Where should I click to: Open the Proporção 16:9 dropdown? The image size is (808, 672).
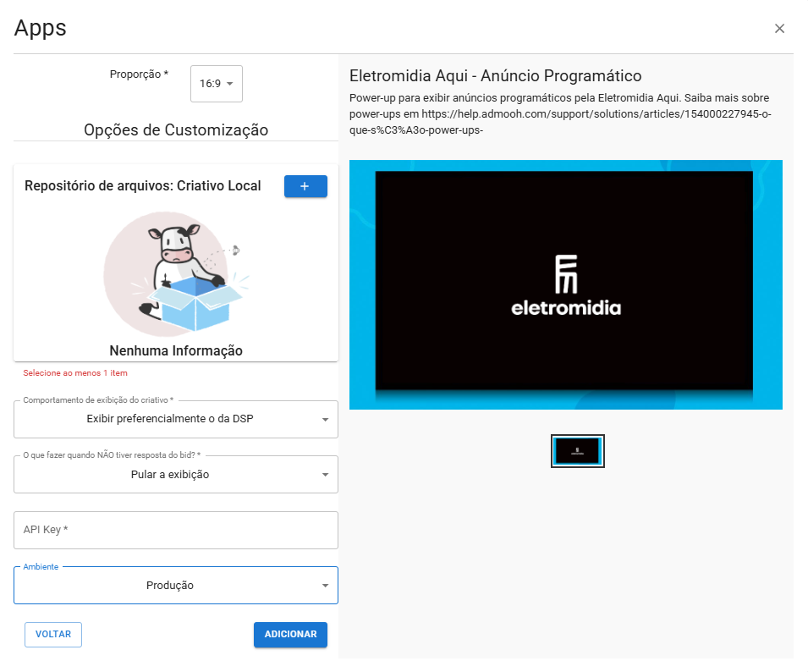pos(217,84)
